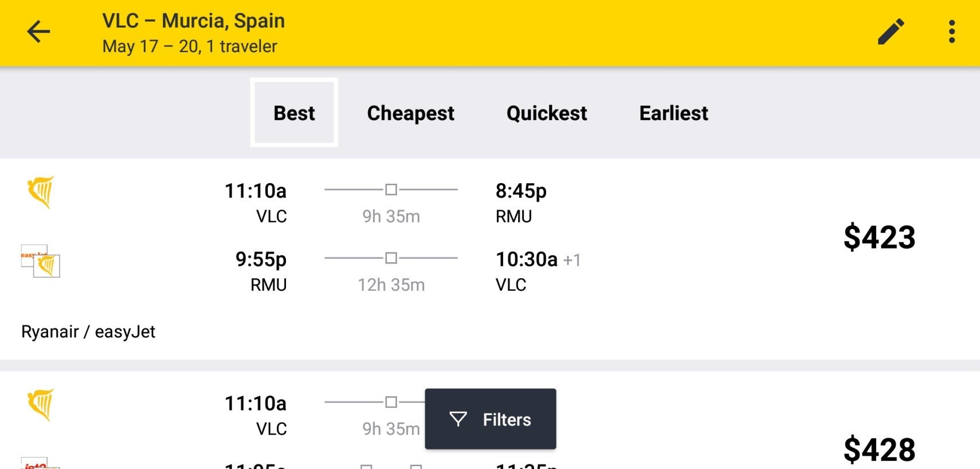
Task: Open the pencil edit search icon
Action: click(891, 31)
